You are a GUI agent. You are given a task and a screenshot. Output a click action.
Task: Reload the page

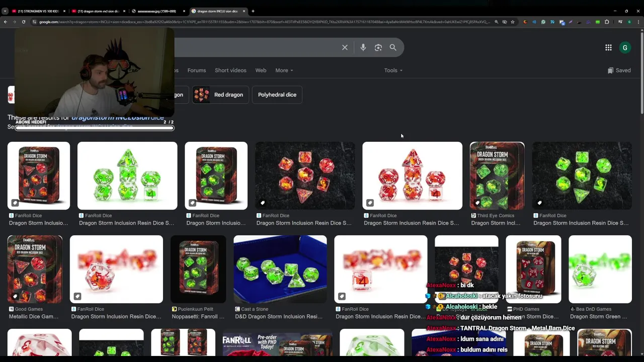24,22
